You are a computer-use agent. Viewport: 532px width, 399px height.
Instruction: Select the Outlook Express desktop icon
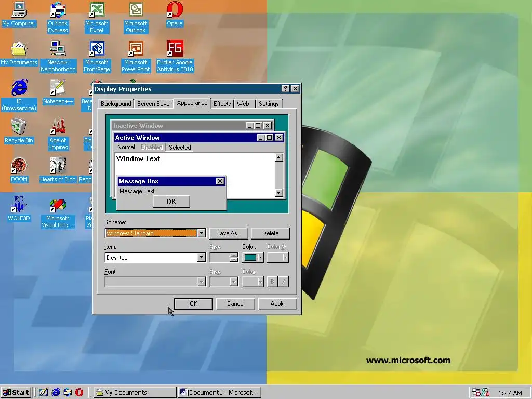coord(58,18)
